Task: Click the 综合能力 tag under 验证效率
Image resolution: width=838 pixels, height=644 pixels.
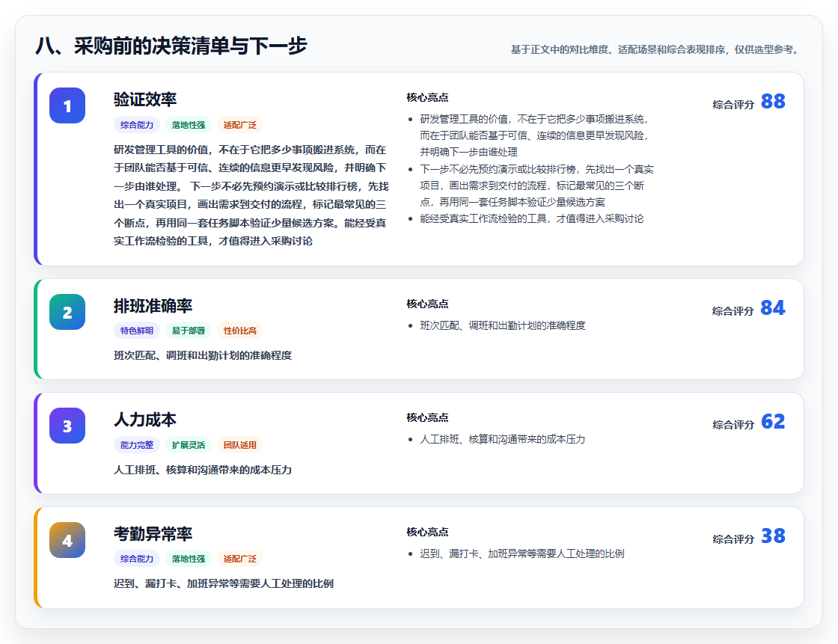Action: (x=137, y=125)
